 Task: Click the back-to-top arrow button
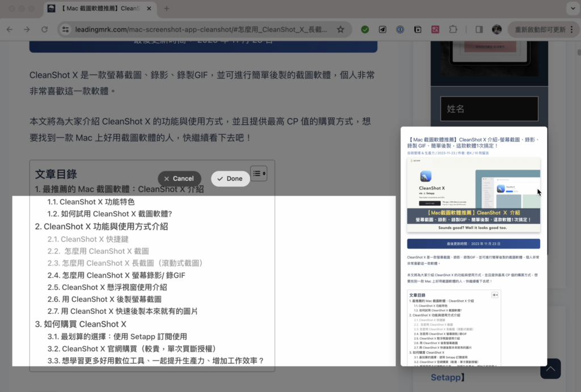click(550, 369)
